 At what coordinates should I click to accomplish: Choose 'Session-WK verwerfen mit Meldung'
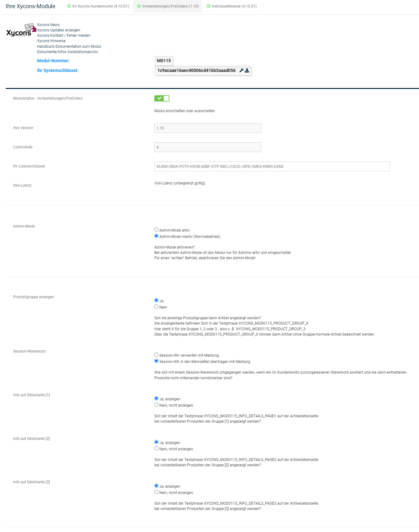[156, 355]
